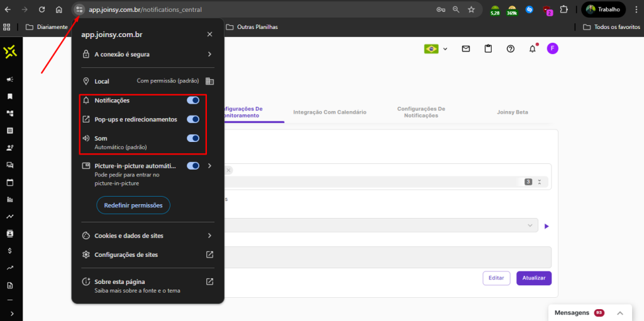Close the site info popup
This screenshot has width=644, height=321.
(209, 35)
